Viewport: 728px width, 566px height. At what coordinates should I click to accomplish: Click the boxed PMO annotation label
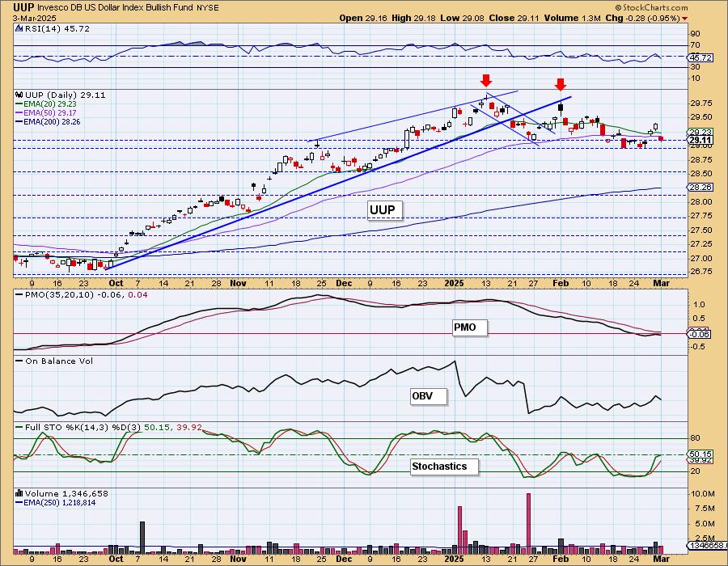tap(468, 327)
